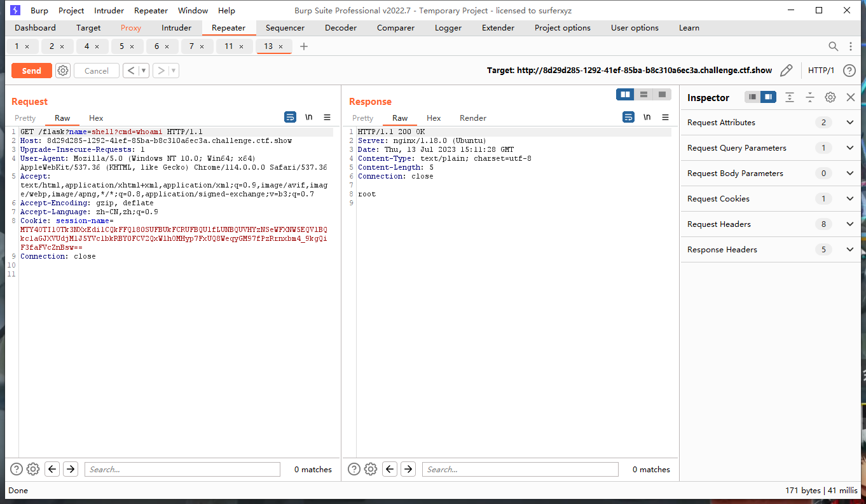Show Response in Hex view
This screenshot has width=866, height=504.
click(x=434, y=118)
